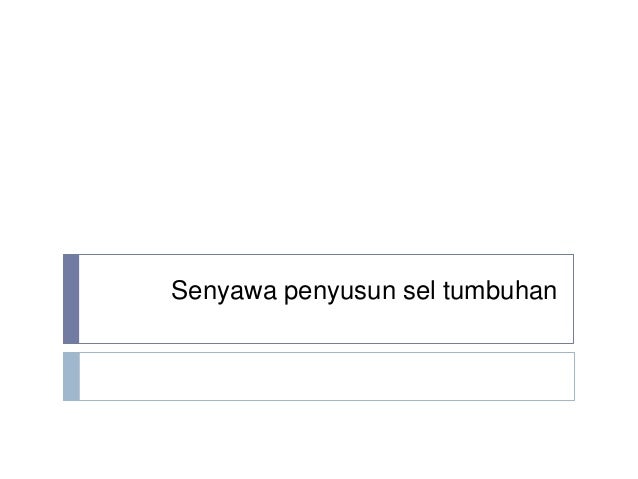This screenshot has height=479, width=638.
Task: Click the letter "S" starting the title
Action: [179, 290]
